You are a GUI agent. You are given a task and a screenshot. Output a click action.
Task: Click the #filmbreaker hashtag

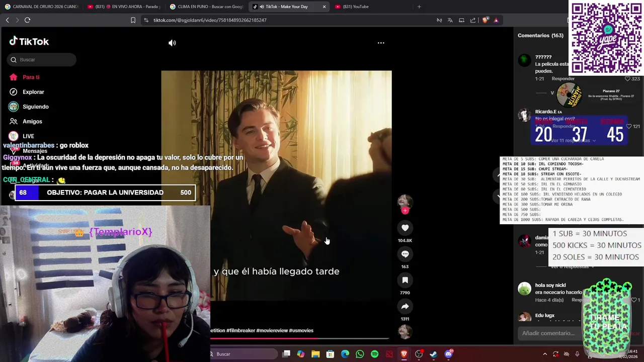240,330
